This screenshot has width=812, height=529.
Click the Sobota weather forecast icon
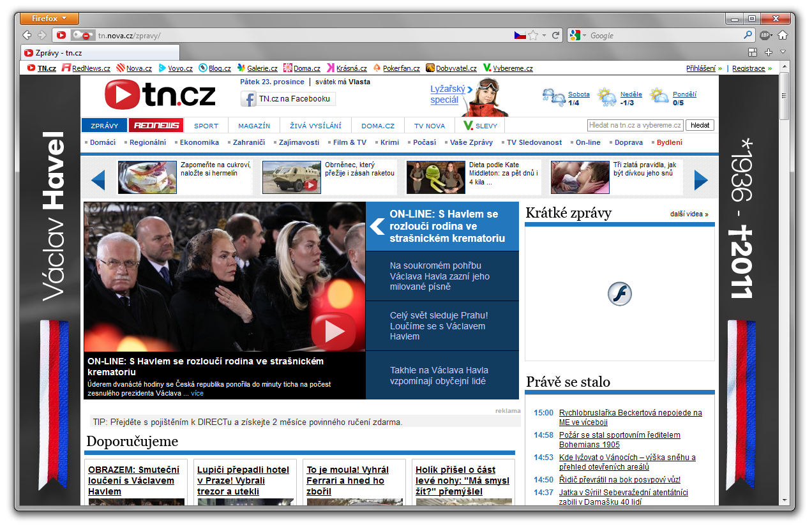(553, 96)
